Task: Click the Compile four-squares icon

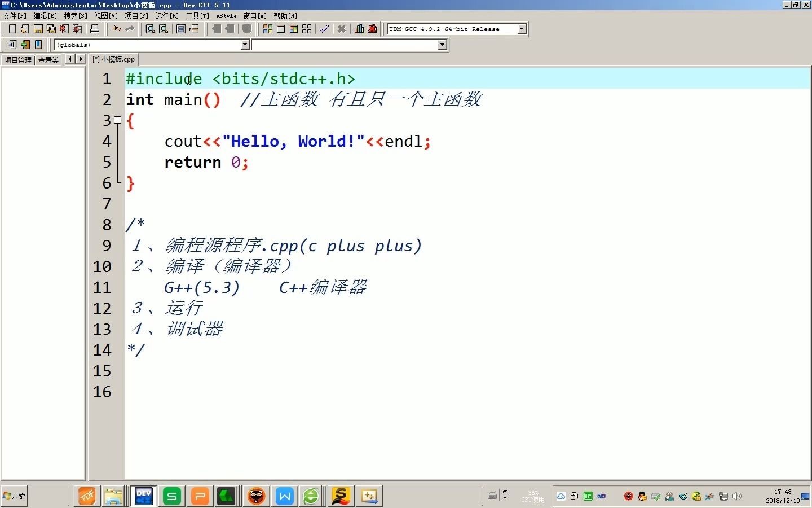Action: tap(268, 29)
